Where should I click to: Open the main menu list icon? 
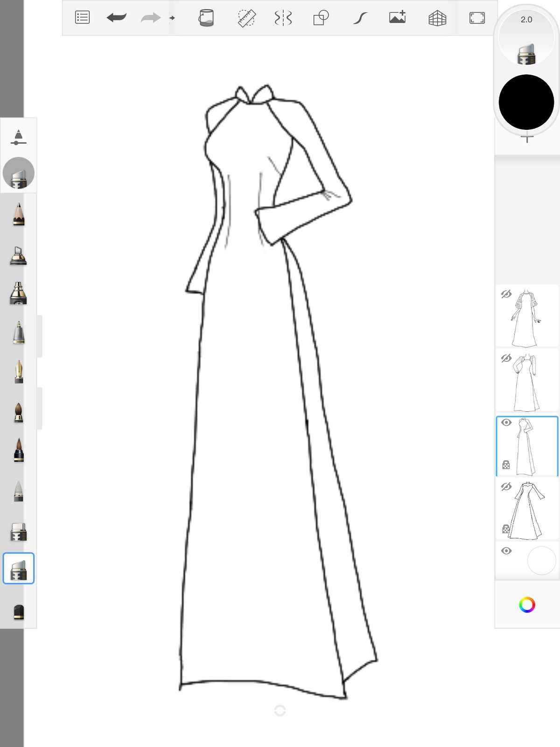[x=82, y=18]
